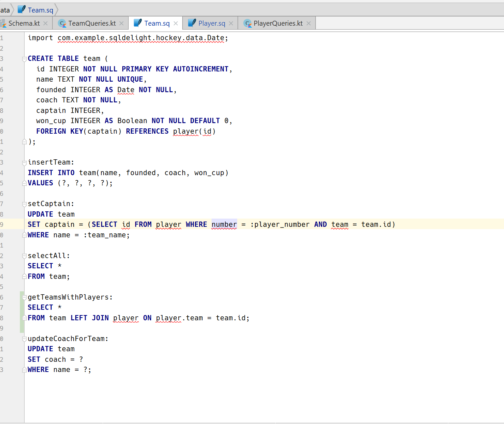Collapse the selectAll query fold
Screen dimensions: 504x424
24,256
